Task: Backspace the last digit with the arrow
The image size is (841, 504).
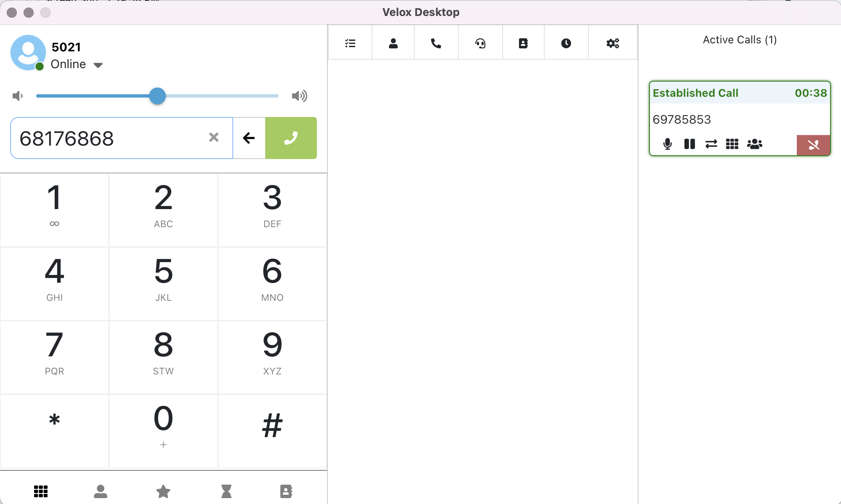Action: [x=249, y=138]
